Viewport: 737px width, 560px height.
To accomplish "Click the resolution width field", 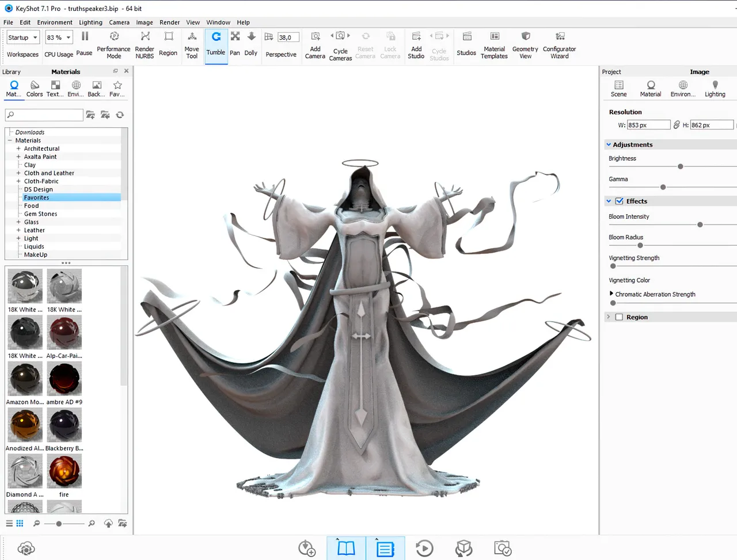I will [x=649, y=125].
